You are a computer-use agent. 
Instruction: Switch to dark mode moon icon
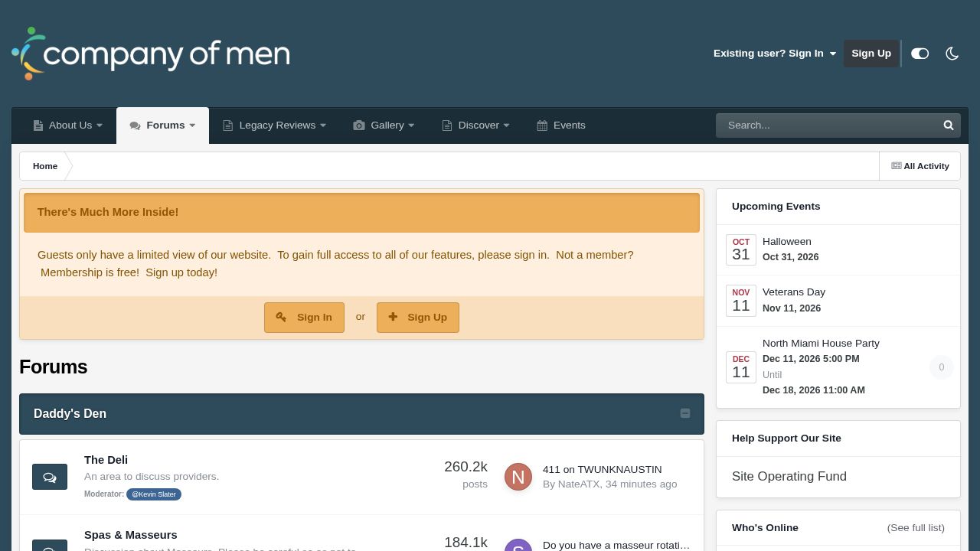click(x=952, y=54)
